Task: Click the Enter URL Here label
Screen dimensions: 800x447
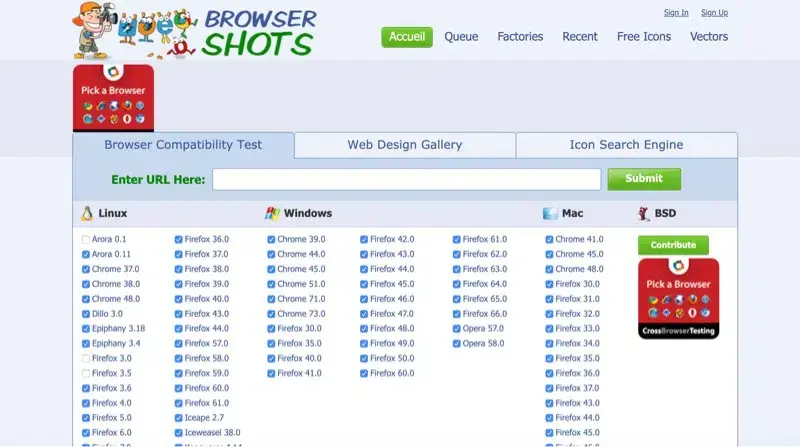Action: click(x=158, y=180)
